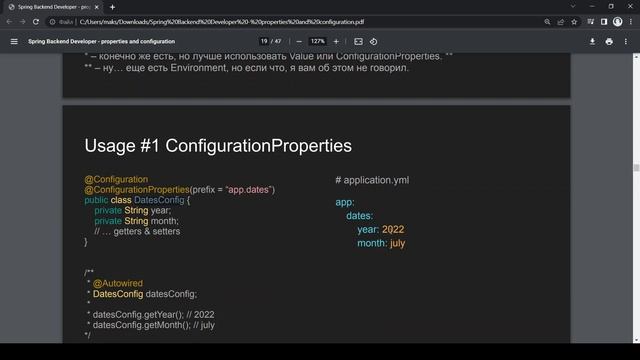
Task: Go forward in browser history
Action: point(22,22)
